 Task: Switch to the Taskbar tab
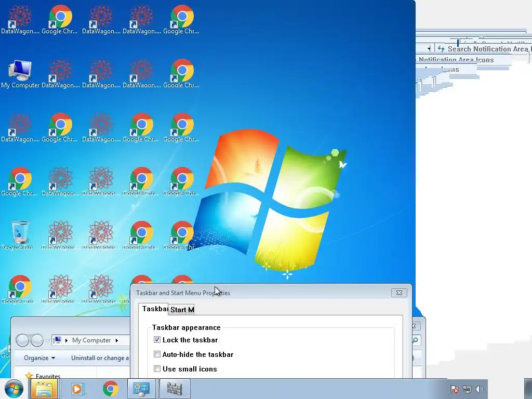[154, 309]
